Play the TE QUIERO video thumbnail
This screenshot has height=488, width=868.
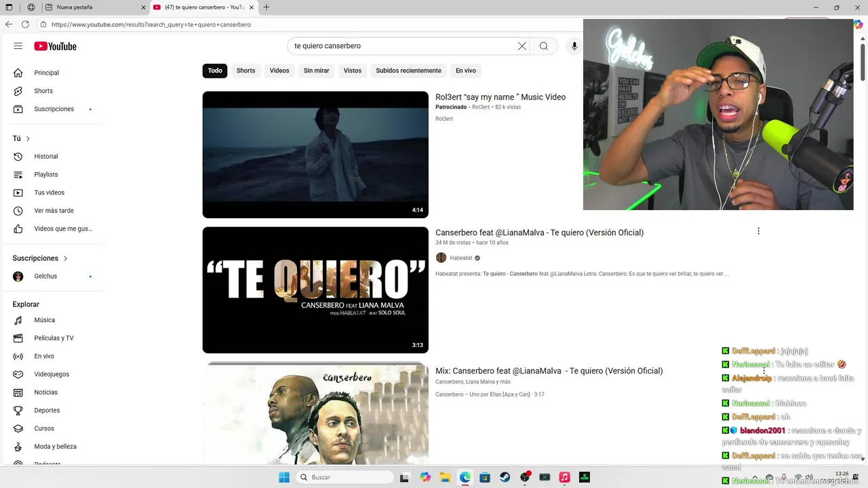[x=315, y=290]
